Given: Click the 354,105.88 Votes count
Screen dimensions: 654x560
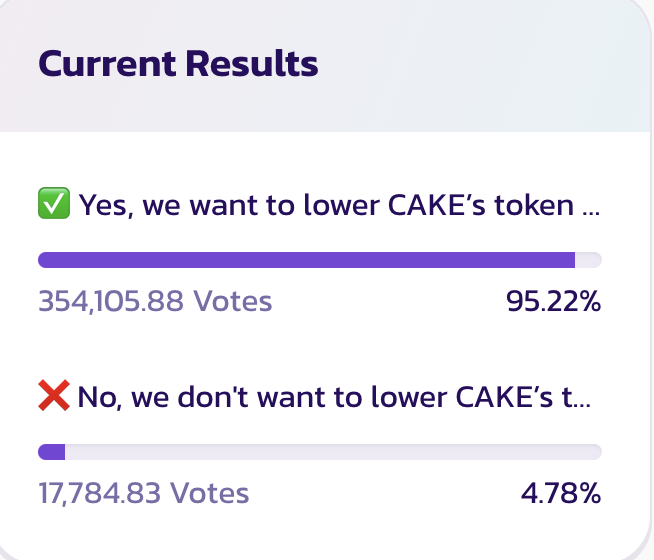Looking at the screenshot, I should click(x=155, y=301).
